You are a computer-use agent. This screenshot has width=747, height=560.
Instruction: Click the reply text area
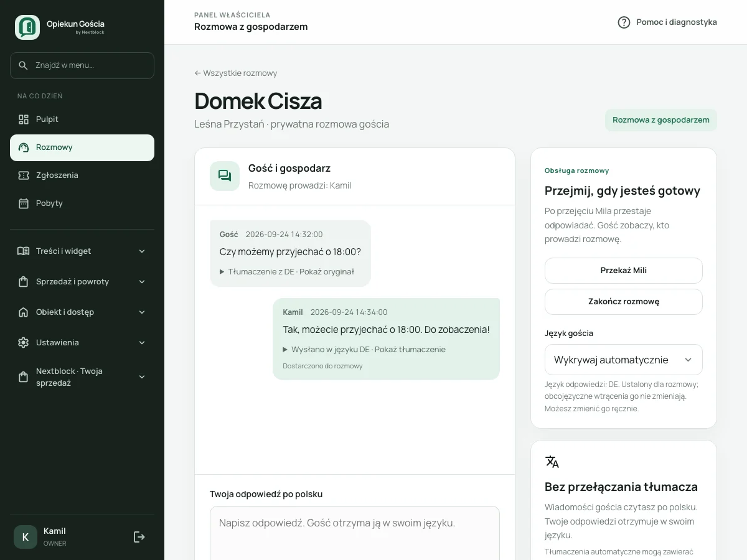pyautogui.click(x=355, y=533)
